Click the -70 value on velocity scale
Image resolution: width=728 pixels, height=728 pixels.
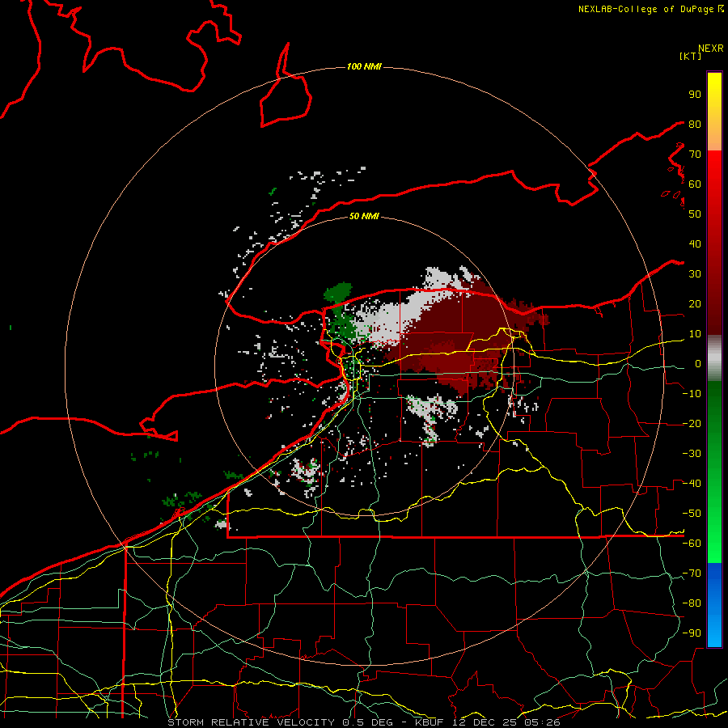point(692,574)
